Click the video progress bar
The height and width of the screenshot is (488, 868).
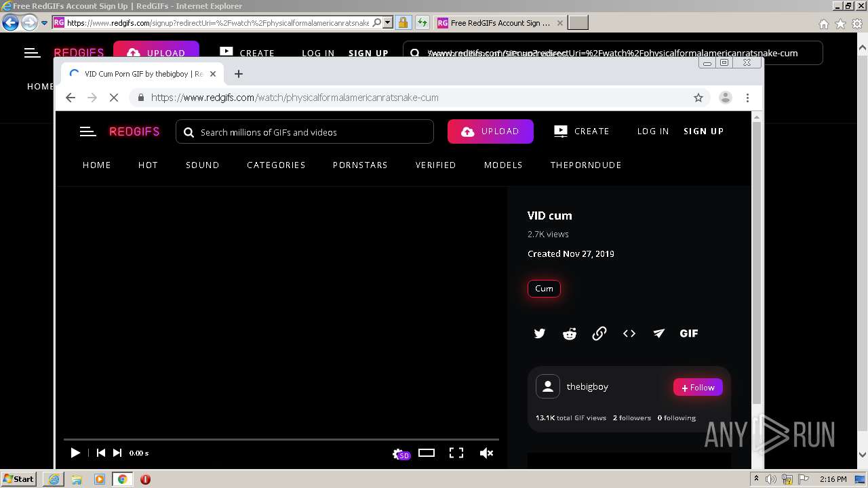coord(281,440)
